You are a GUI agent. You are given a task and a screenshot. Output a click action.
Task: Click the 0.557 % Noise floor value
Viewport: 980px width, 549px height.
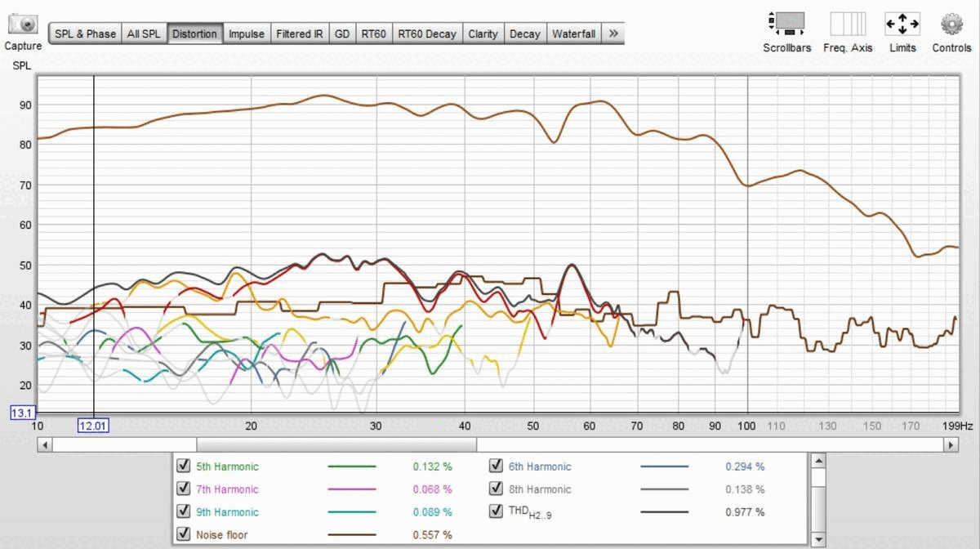[432, 535]
